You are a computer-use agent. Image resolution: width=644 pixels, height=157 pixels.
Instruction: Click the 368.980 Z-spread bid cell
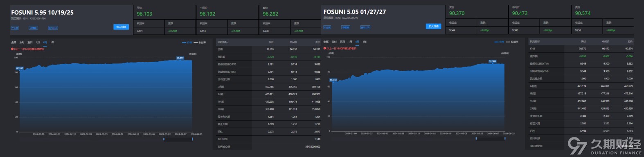tap(269, 109)
